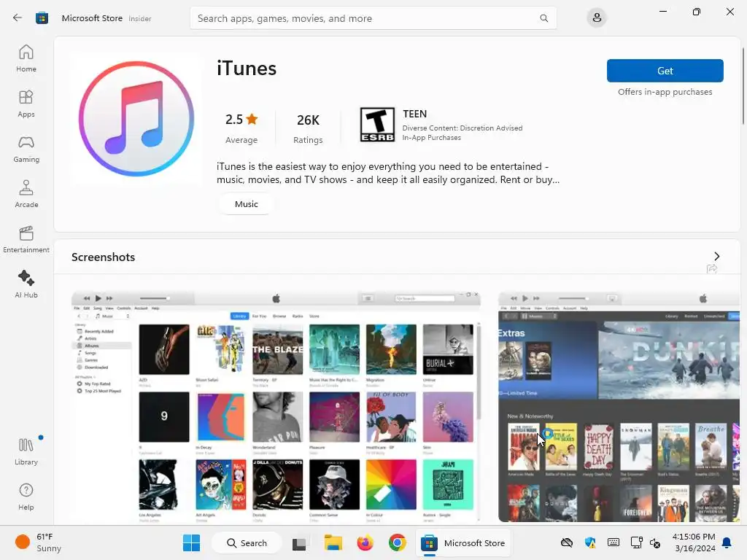Open Gaming in the sidebar
Screen dimensions: 747x560
coord(26,149)
